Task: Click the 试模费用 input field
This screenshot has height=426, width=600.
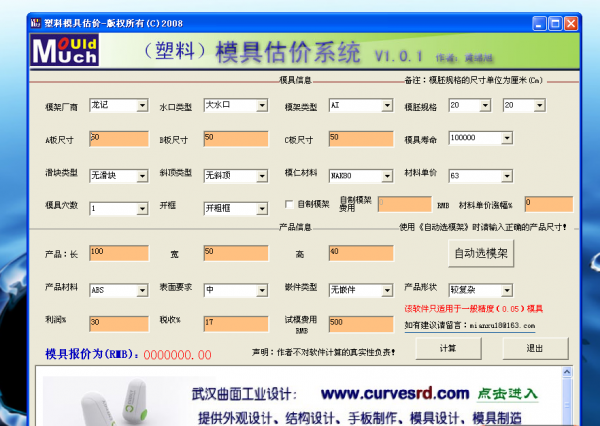Action: 361,324
